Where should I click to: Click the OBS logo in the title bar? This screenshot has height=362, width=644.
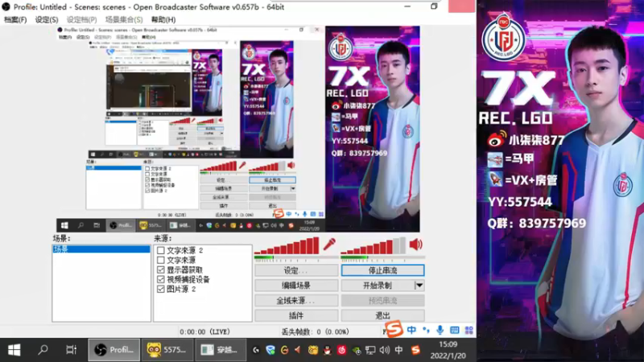(x=6, y=6)
